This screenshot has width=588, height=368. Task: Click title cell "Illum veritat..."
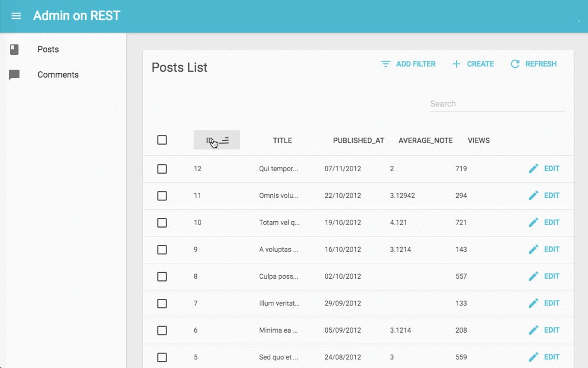[x=279, y=303]
